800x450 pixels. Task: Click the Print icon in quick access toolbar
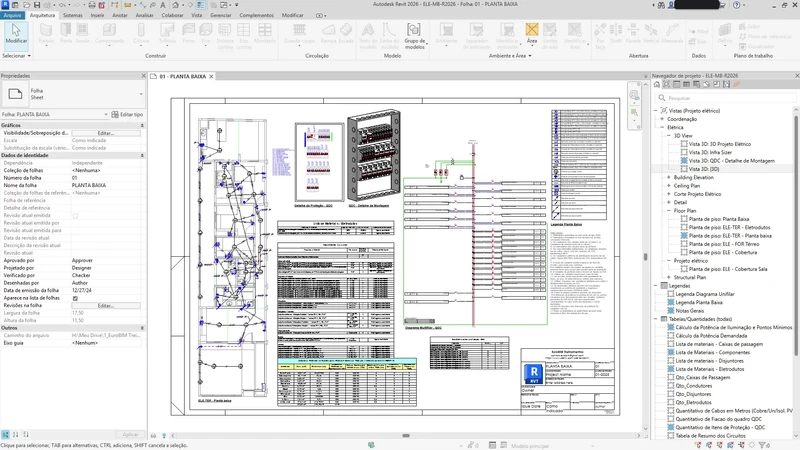tap(92, 5)
